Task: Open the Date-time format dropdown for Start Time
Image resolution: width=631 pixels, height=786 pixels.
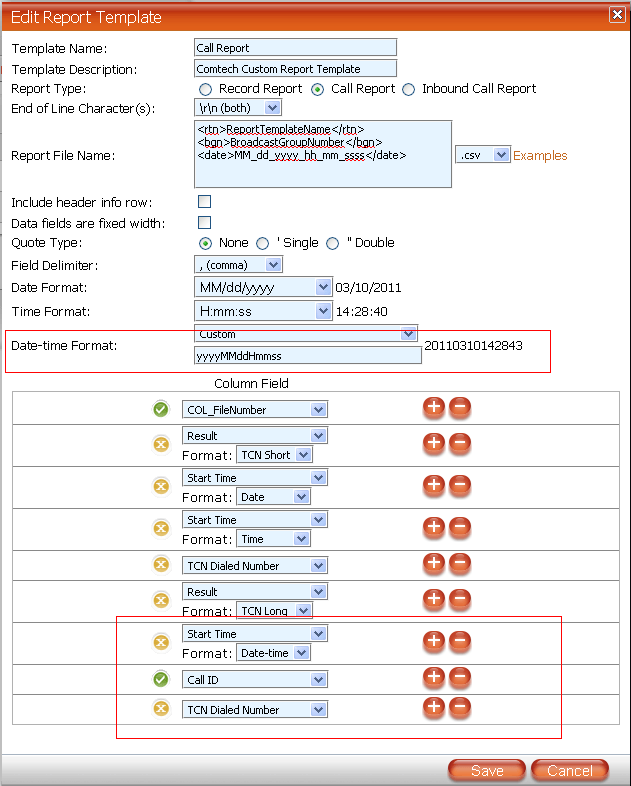Action: tap(273, 653)
